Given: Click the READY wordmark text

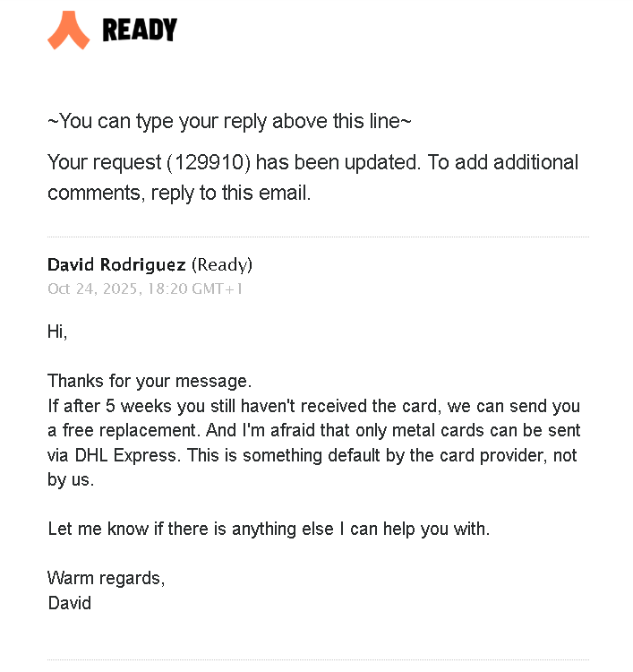Looking at the screenshot, I should click(x=139, y=30).
